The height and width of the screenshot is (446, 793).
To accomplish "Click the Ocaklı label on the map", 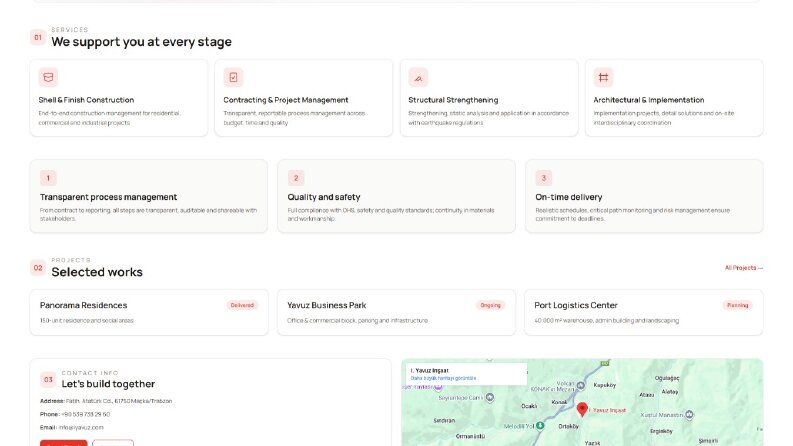I will click(529, 406).
